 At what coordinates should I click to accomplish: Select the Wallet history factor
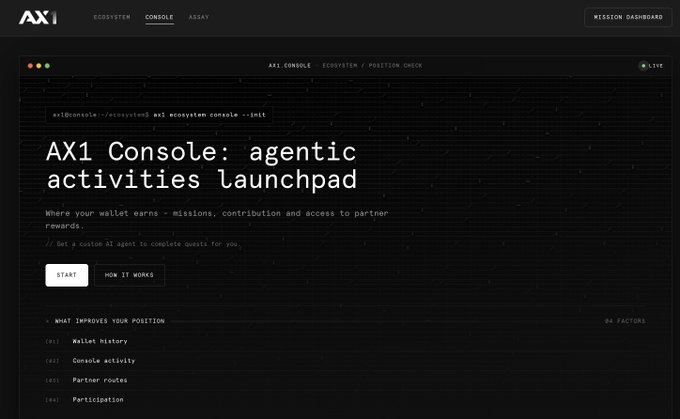tap(100, 341)
